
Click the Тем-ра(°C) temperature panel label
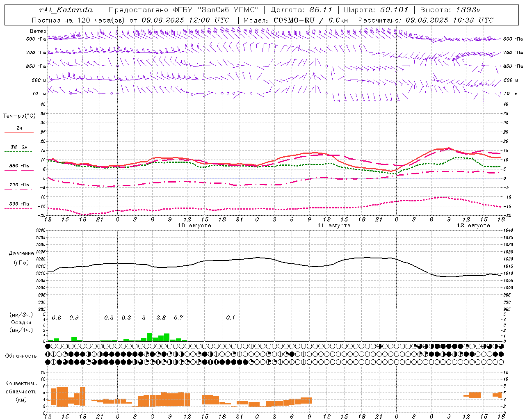19,116
